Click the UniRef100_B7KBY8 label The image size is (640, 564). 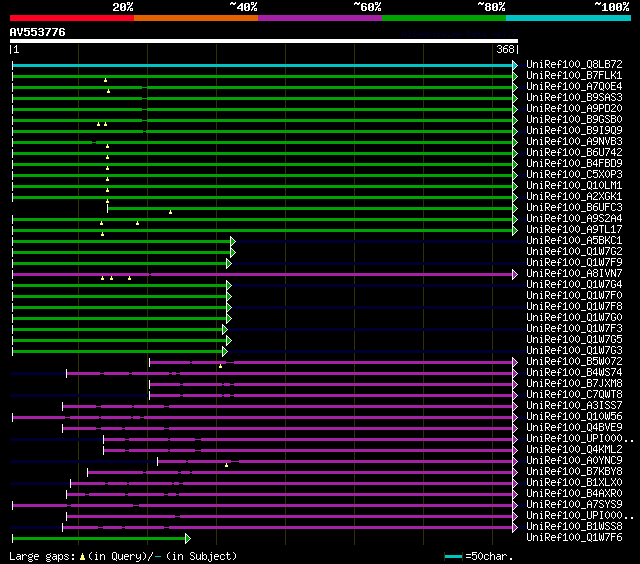pos(574,472)
